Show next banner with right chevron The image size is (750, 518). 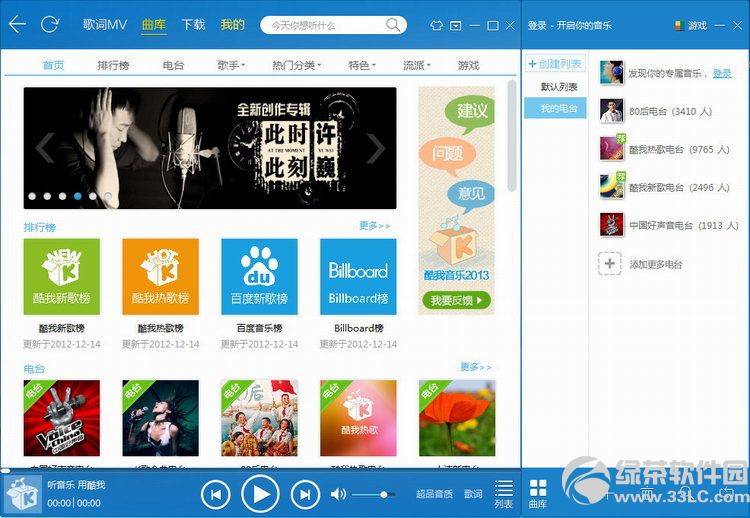click(x=375, y=148)
